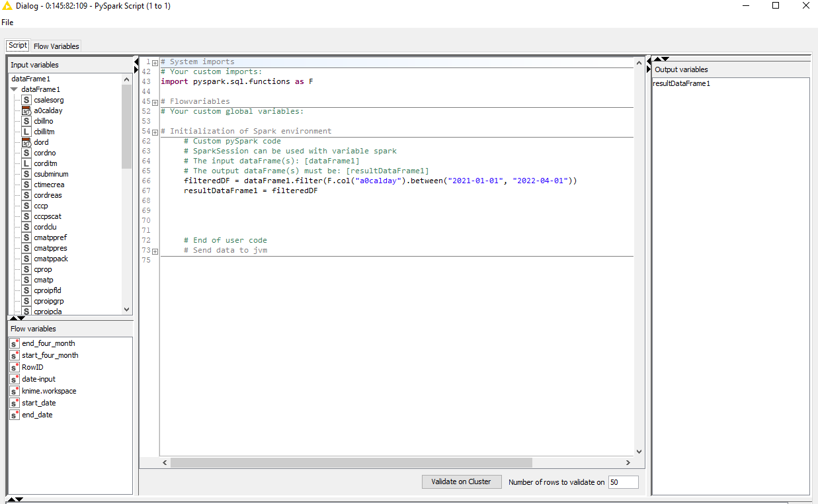This screenshot has width=818, height=504.
Task: Click the flow variable icon of RowID
Action: (x=15, y=367)
